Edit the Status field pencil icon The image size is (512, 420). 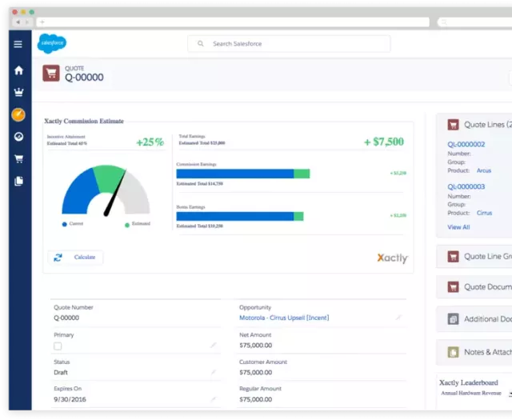coord(214,372)
